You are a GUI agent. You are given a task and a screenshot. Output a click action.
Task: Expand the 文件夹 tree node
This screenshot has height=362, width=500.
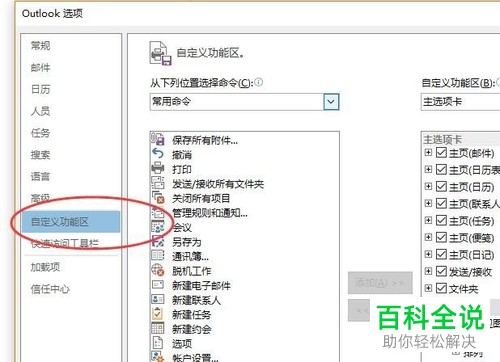coord(428,288)
